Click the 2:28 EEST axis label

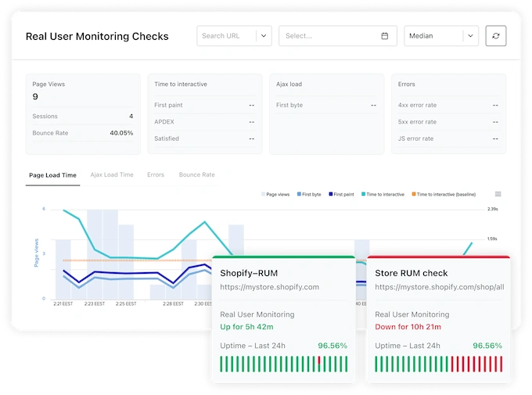173,303
